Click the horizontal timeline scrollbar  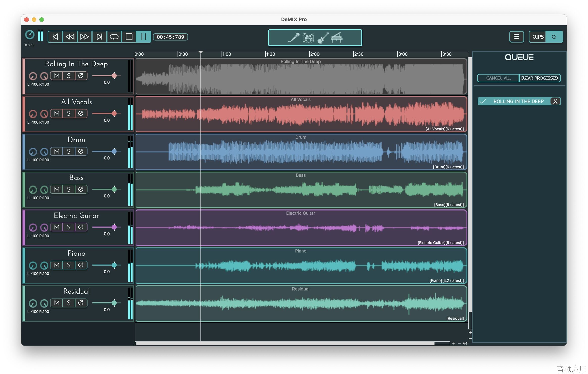tap(292, 343)
